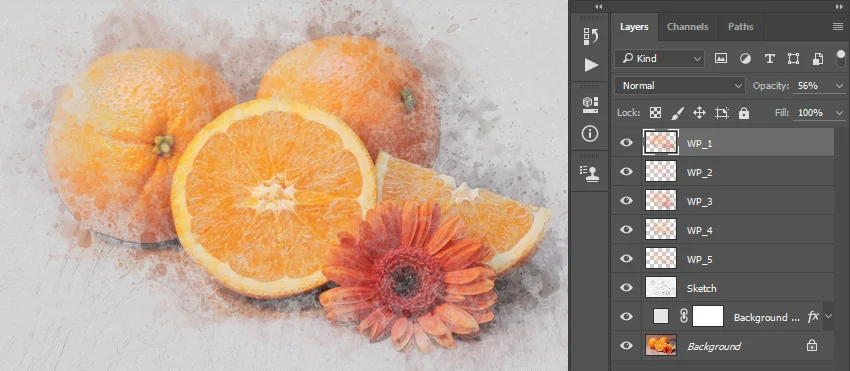The image size is (850, 371).
Task: Open the Normal blend mode dropdown
Action: (680, 86)
